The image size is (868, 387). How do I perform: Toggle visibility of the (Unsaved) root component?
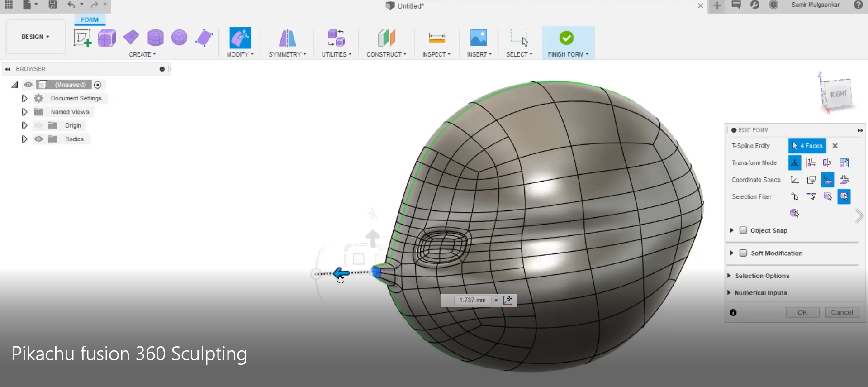(28, 85)
